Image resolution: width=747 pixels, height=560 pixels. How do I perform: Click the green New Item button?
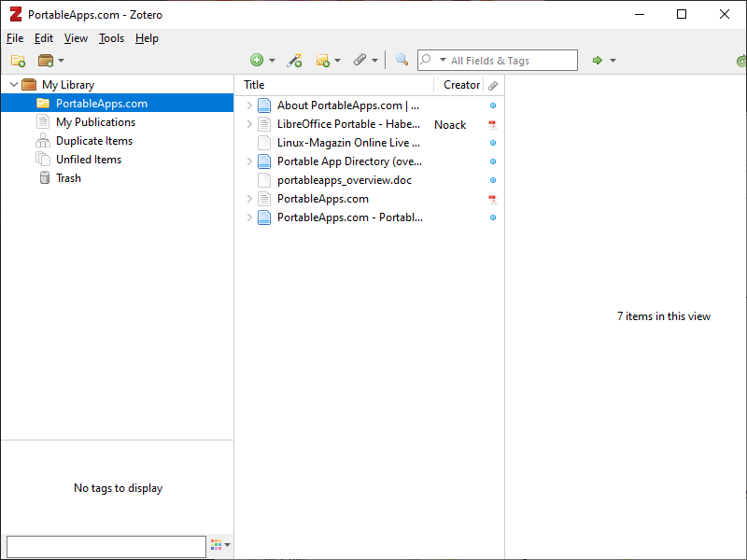[258, 61]
